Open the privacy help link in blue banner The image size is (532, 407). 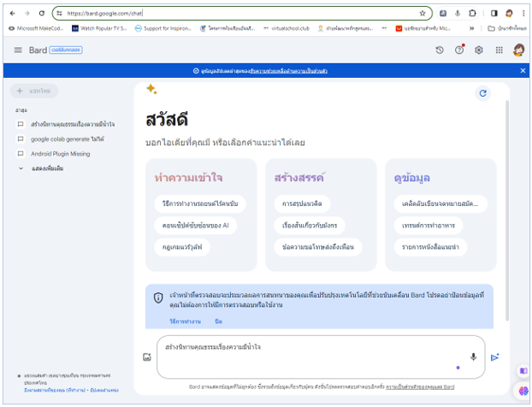(x=289, y=71)
